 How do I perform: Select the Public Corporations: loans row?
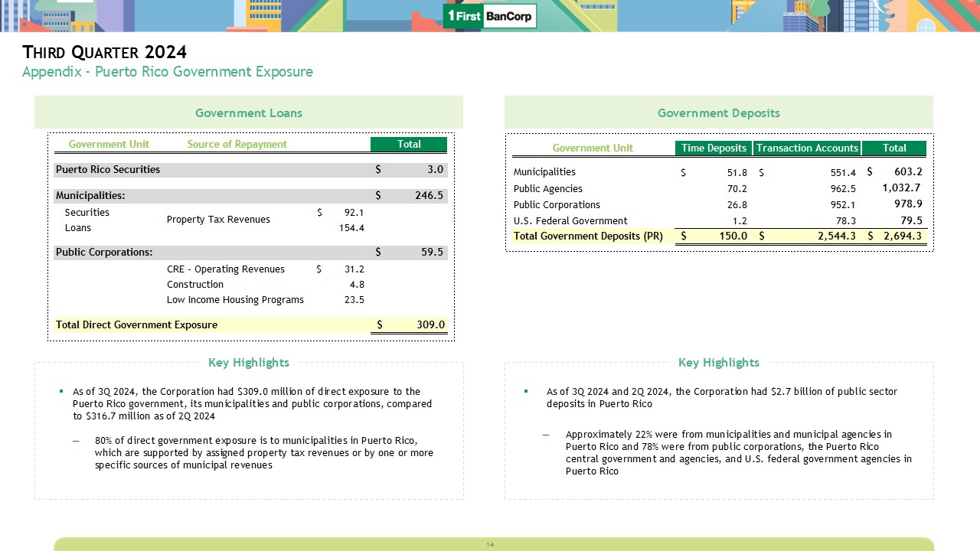pyautogui.click(x=104, y=252)
